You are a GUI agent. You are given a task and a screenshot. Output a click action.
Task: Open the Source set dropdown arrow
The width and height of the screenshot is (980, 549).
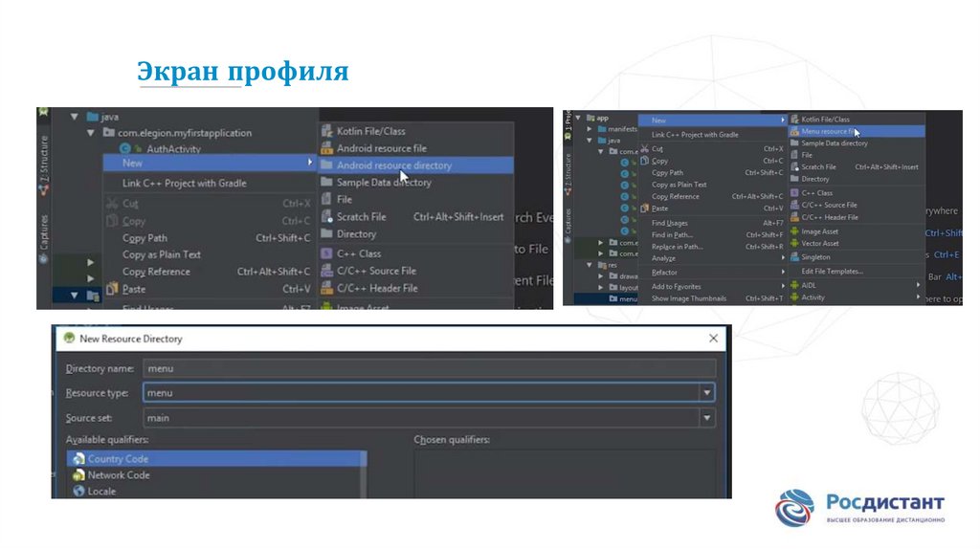pos(707,418)
